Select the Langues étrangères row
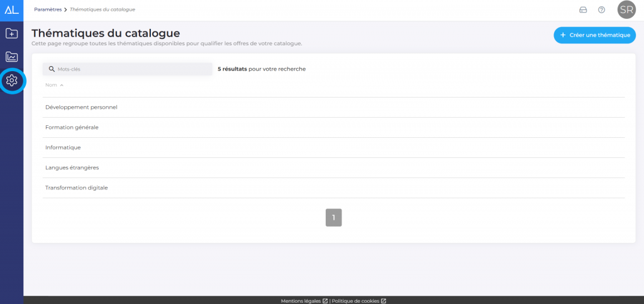The height and width of the screenshot is (304, 644). pos(72,167)
